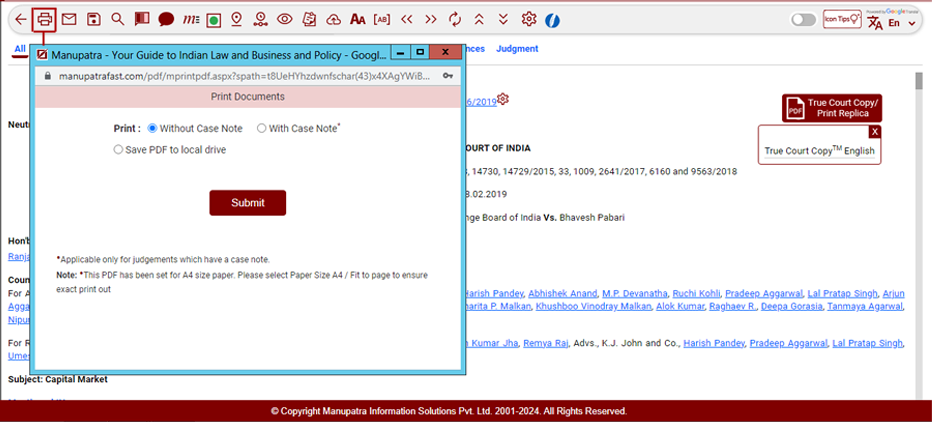932x422 pixels.
Task: Click the email envelope icon
Action: tap(69, 19)
